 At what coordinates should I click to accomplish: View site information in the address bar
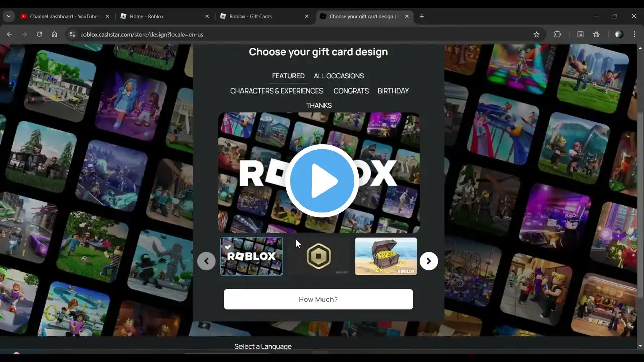[72, 34]
